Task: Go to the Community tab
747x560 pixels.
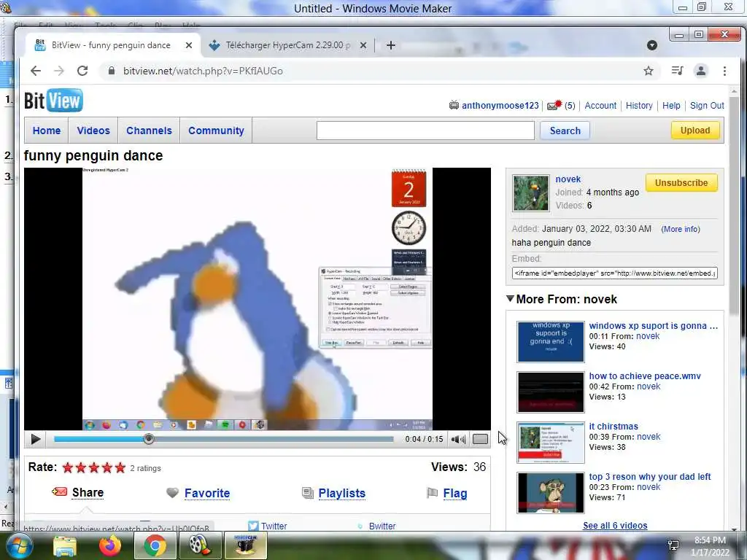Action: [216, 131]
